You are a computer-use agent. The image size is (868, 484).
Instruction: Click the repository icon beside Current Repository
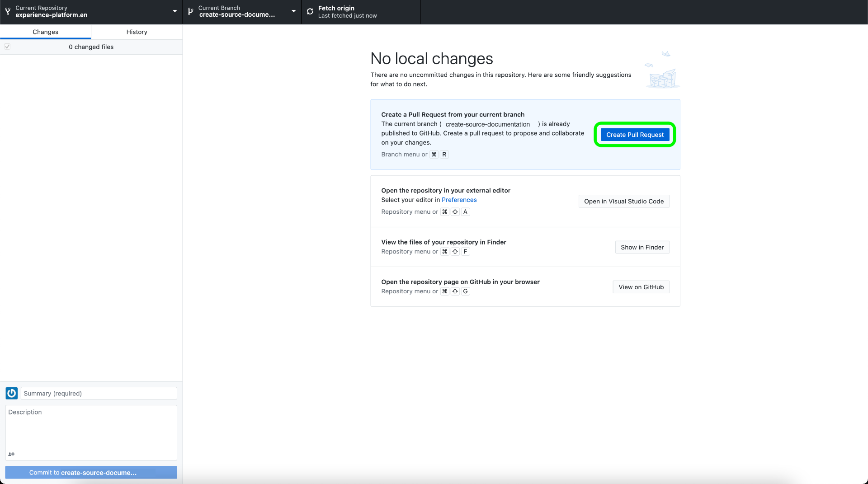pos(8,11)
